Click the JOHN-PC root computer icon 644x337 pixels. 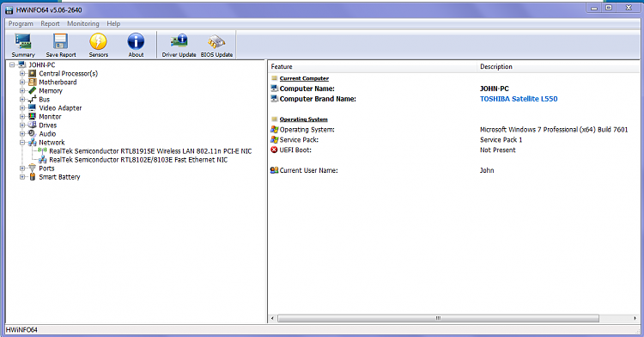point(22,65)
